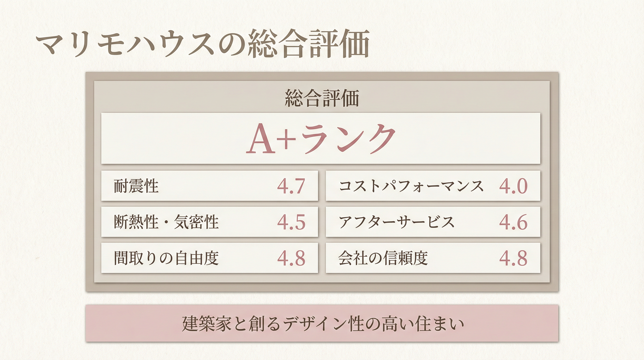Select the コストパフォーマンス label
Image resolution: width=644 pixels, height=360 pixels.
point(411,186)
